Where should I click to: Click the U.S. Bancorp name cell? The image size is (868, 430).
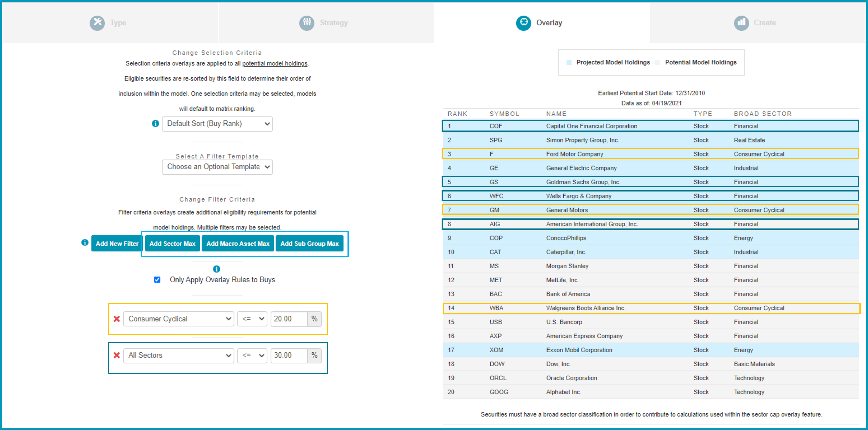pyautogui.click(x=564, y=322)
